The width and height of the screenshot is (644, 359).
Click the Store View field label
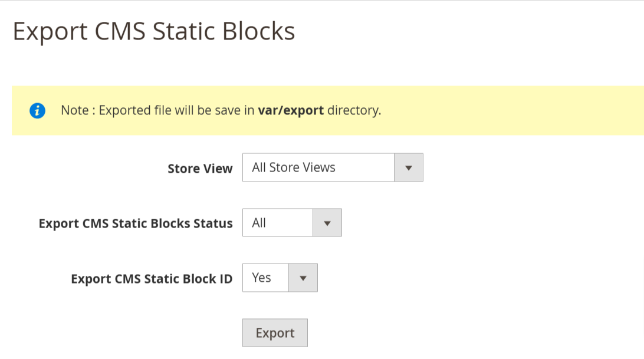[200, 169]
